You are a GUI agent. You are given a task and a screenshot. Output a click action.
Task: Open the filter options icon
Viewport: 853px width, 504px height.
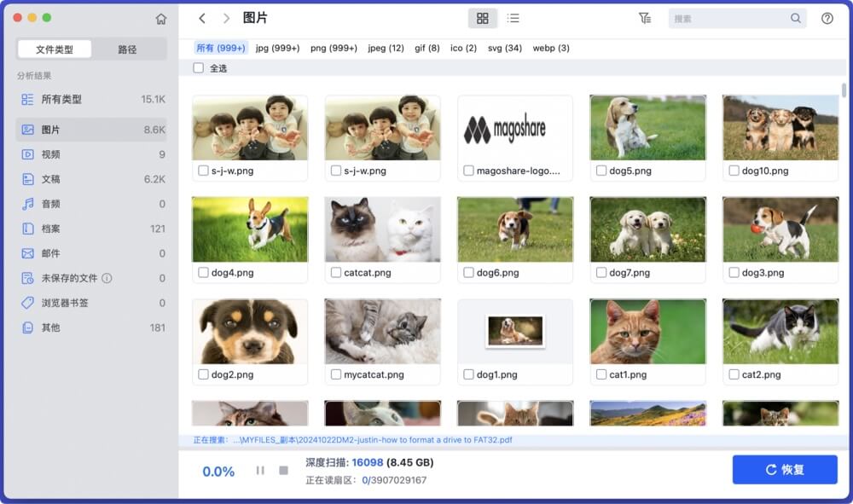click(646, 17)
